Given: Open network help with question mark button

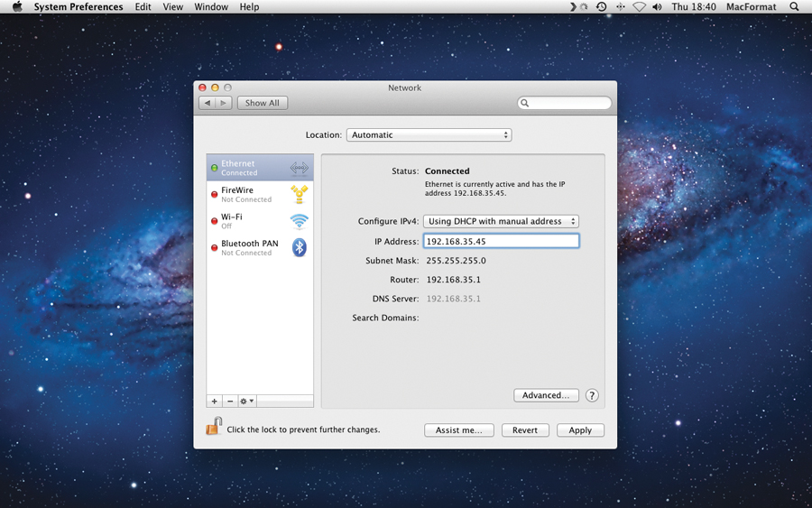Looking at the screenshot, I should click(x=592, y=395).
